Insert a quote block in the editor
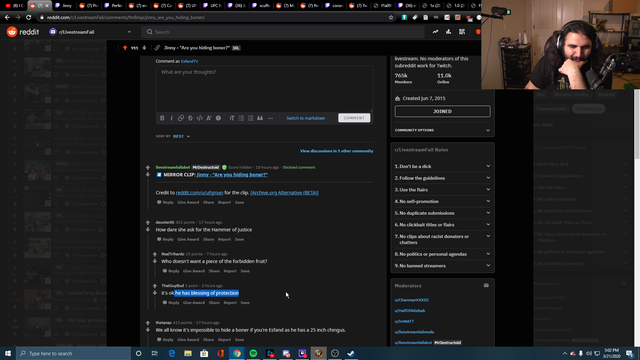The height and width of the screenshot is (360, 640). click(x=260, y=118)
